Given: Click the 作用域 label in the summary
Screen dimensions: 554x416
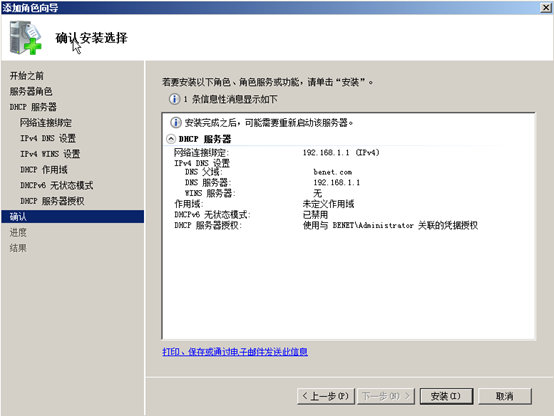Looking at the screenshot, I should point(189,204).
